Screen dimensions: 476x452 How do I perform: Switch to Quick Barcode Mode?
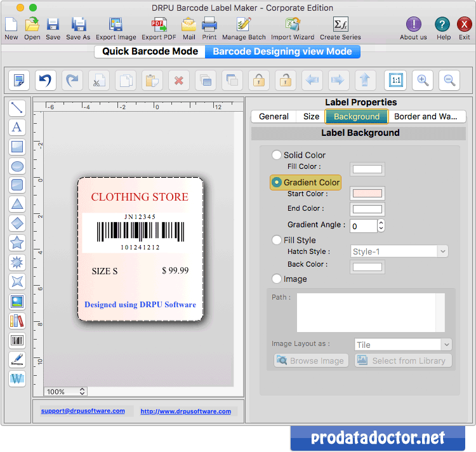click(150, 51)
